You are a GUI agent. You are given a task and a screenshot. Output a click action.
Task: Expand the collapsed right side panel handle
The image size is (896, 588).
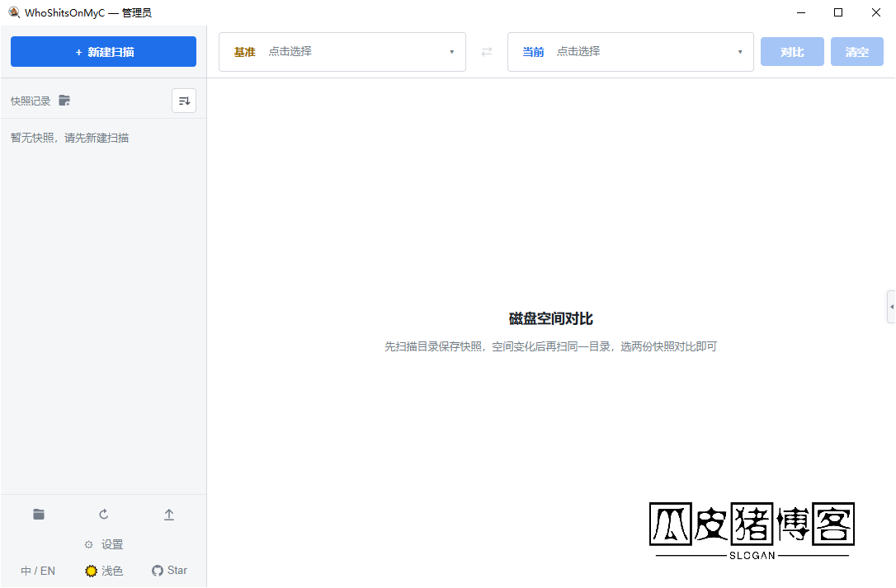pos(891,307)
